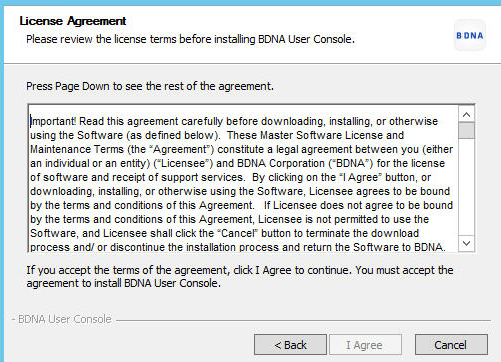Click the License Agreement heading
This screenshot has height=362, width=501.
(73, 21)
